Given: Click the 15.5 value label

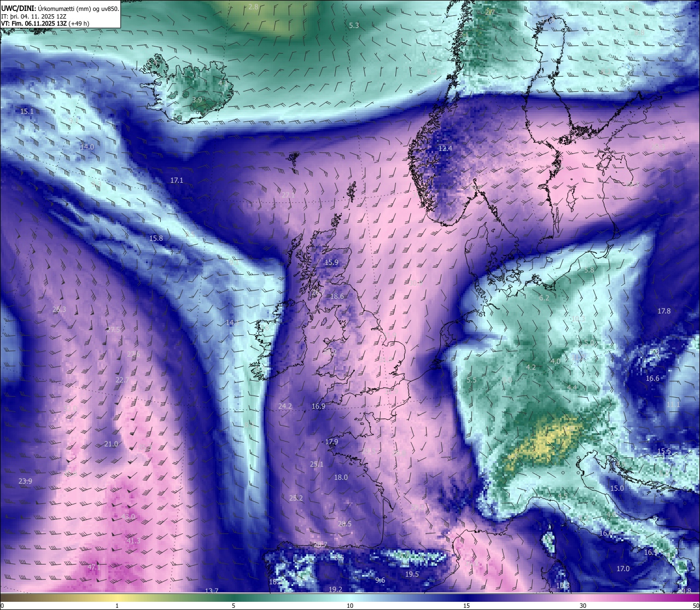Looking at the screenshot, I should pyautogui.click(x=664, y=451).
